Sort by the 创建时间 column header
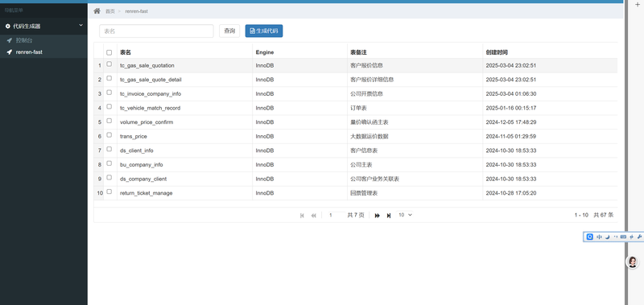 point(497,52)
